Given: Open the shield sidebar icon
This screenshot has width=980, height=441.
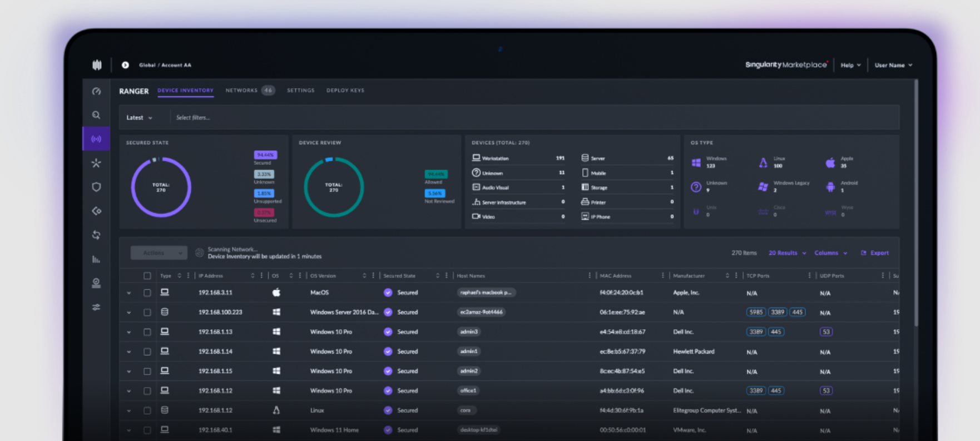Looking at the screenshot, I should point(96,187).
